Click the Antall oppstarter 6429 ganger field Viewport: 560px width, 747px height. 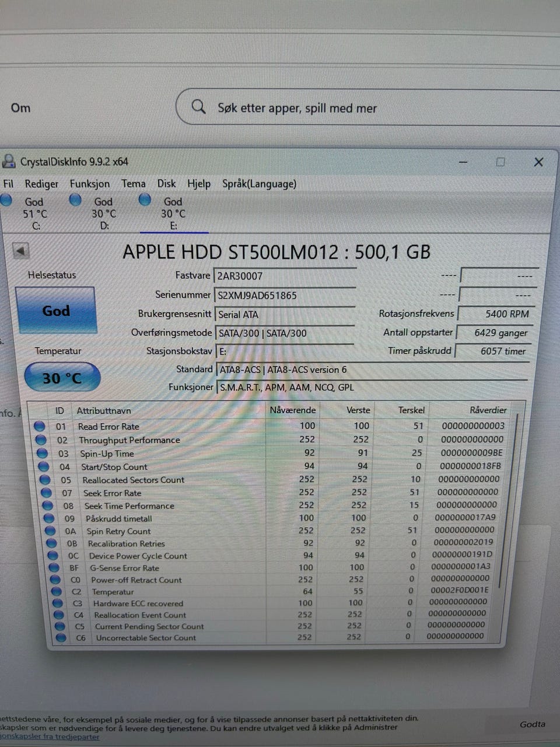tap(494, 332)
